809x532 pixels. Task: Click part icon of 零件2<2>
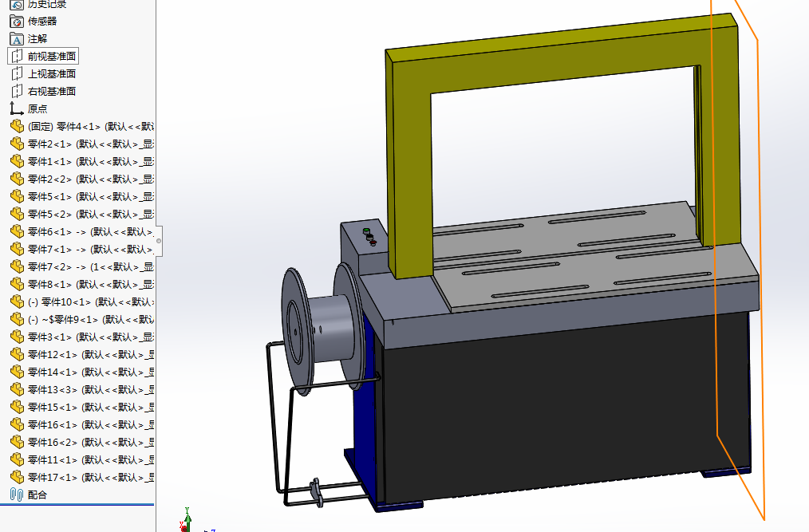coord(17,179)
